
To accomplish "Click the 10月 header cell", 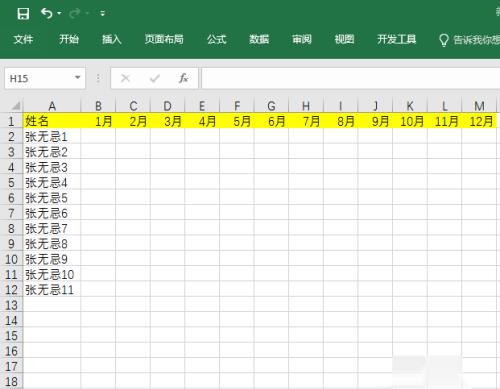I will (410, 121).
